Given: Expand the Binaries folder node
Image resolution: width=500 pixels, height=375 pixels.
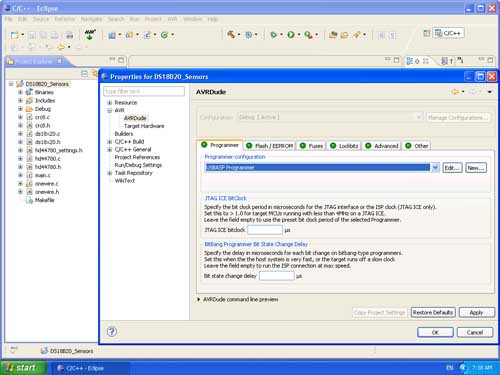Looking at the screenshot, I should [x=20, y=92].
